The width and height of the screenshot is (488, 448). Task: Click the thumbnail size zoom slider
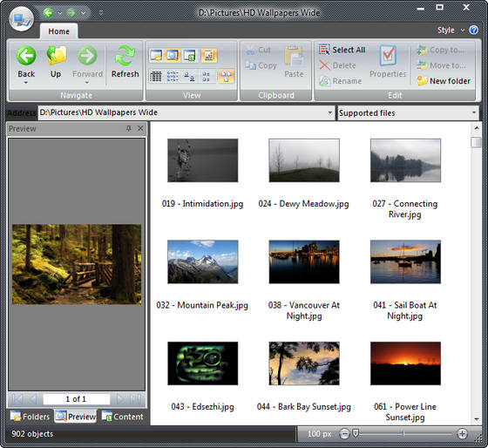[403, 433]
